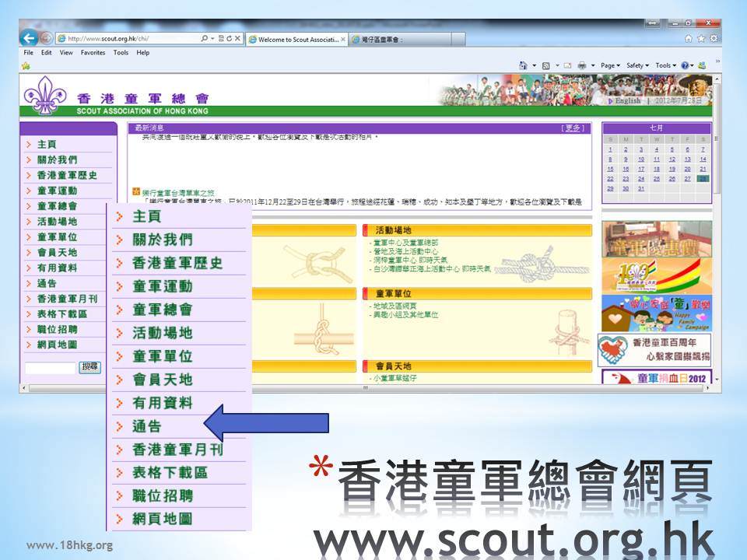Open the View menu
The image size is (747, 560).
[x=66, y=53]
